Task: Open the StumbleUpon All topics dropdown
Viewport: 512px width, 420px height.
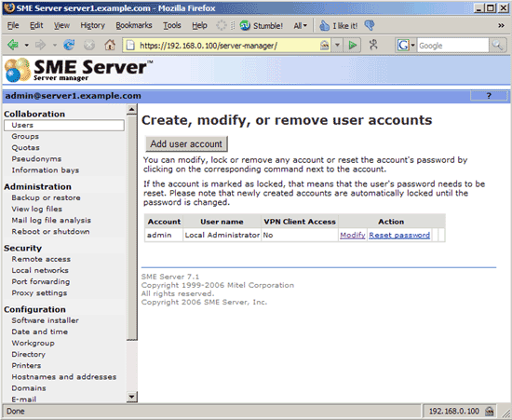Action: click(300, 26)
